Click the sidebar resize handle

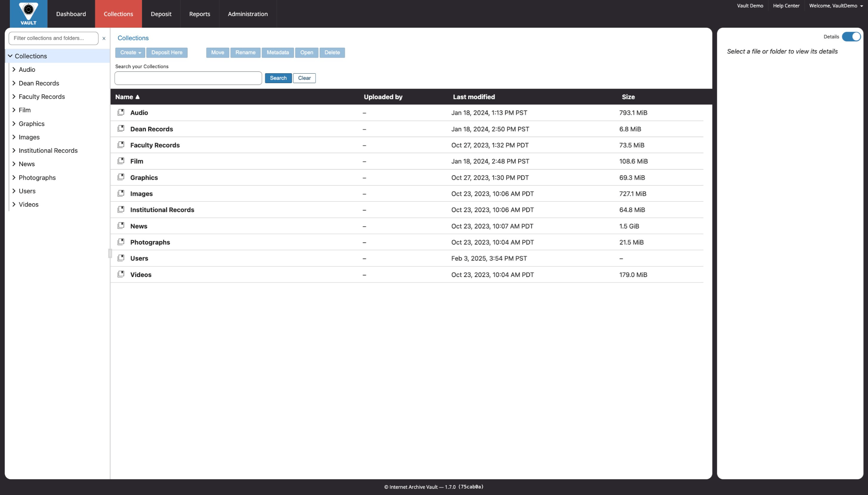[x=110, y=253]
